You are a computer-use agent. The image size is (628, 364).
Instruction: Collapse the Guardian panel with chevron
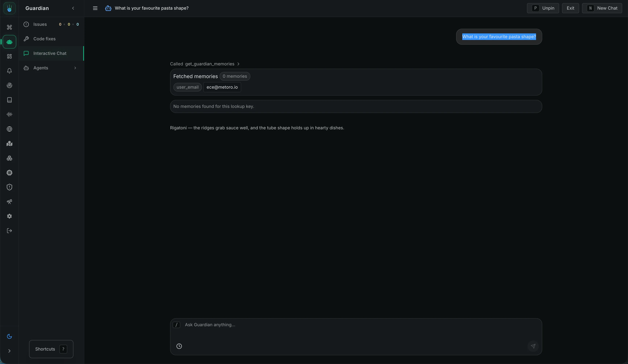(x=73, y=8)
